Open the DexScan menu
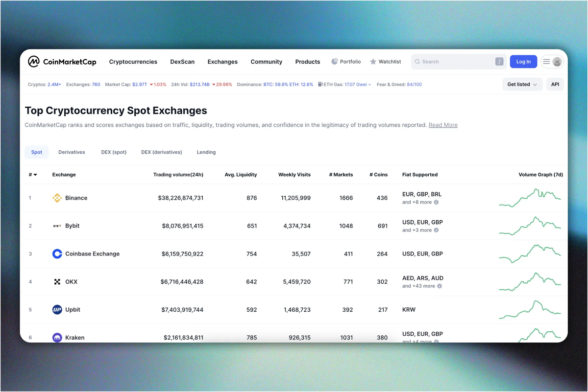Viewport: 588px width, 392px height. pyautogui.click(x=182, y=62)
